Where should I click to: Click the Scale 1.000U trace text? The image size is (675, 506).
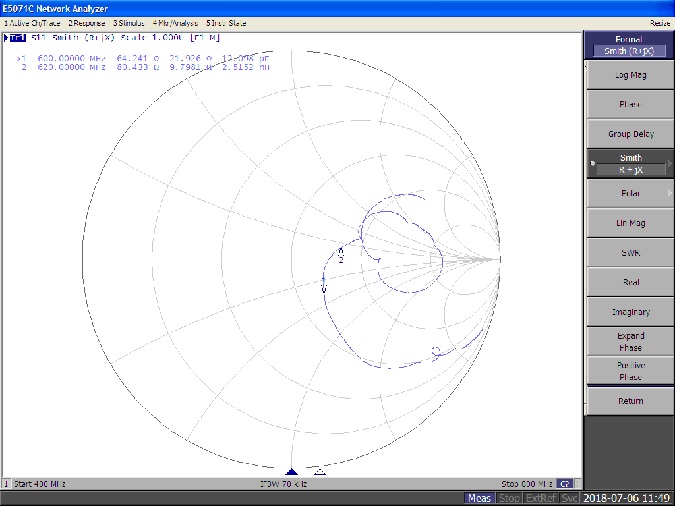click(x=153, y=38)
